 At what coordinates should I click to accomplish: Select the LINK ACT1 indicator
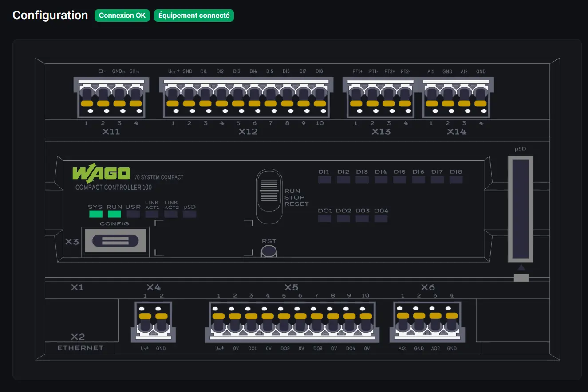coord(152,214)
